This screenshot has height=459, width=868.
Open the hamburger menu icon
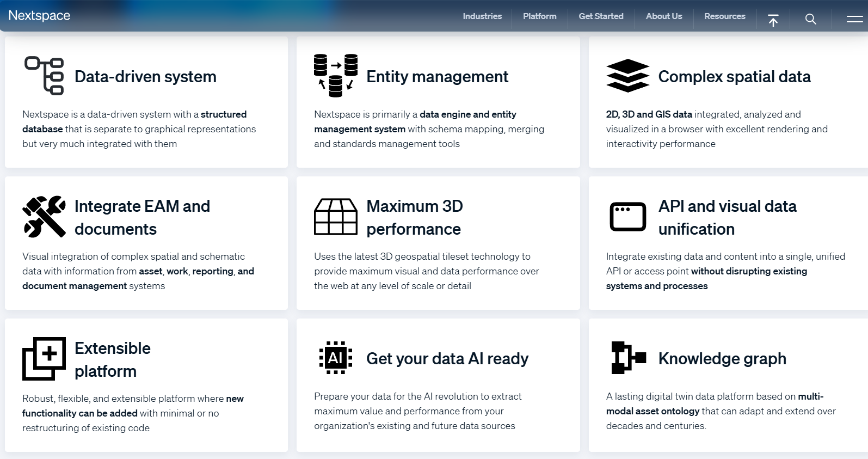click(855, 20)
